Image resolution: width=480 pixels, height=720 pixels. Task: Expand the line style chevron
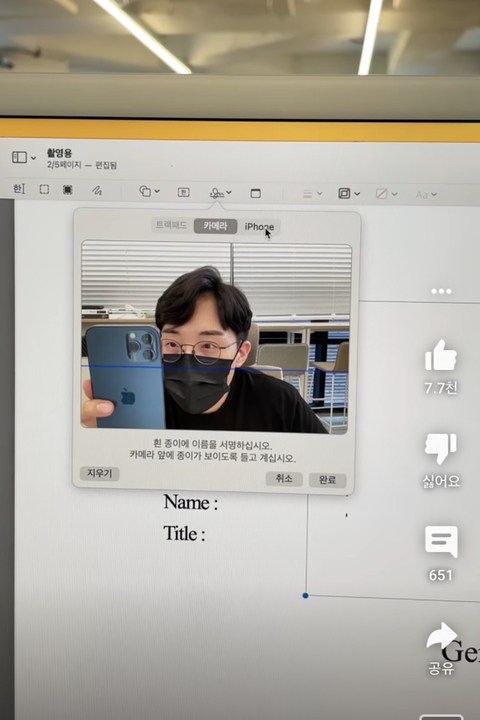pos(319,194)
